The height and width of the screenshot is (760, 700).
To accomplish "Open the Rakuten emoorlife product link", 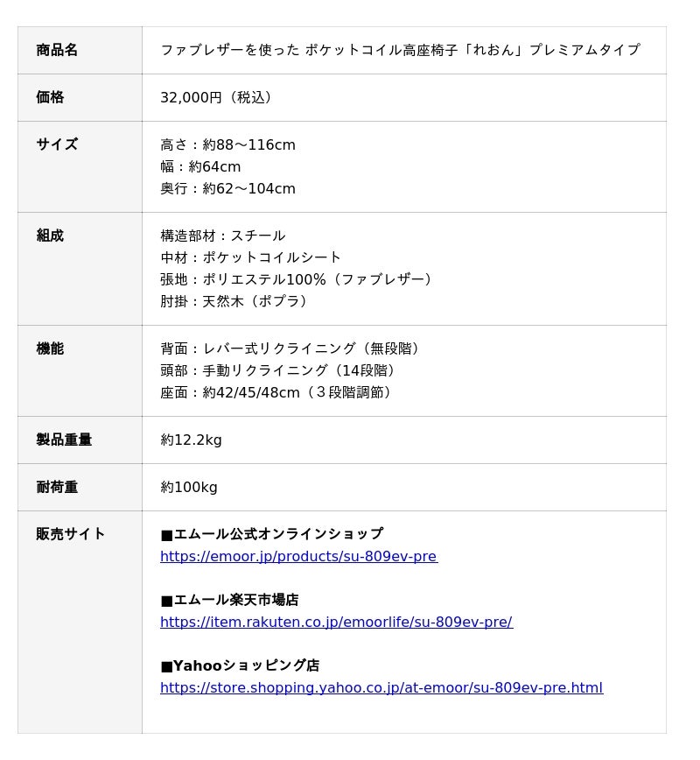I will (x=336, y=623).
